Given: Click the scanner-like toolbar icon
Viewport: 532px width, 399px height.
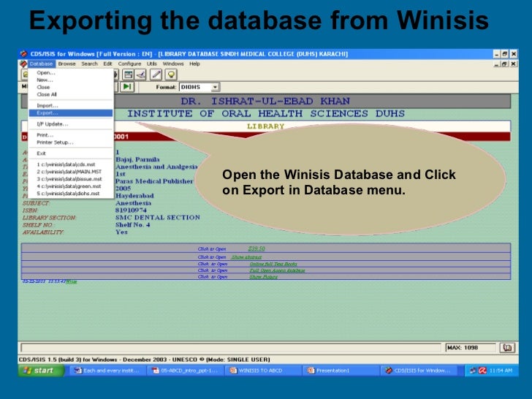Looking at the screenshot, I should [141, 75].
